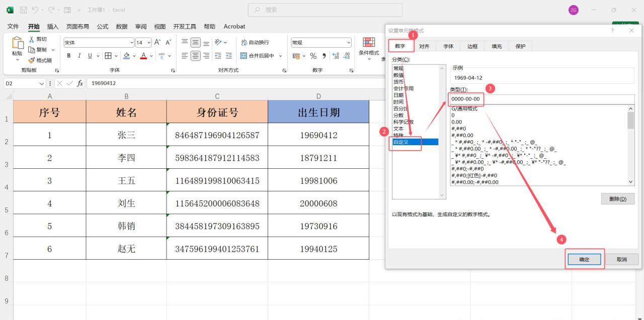Apply the fill color bucket
Image resolution: width=644 pixels, height=320 pixels.
(127, 56)
